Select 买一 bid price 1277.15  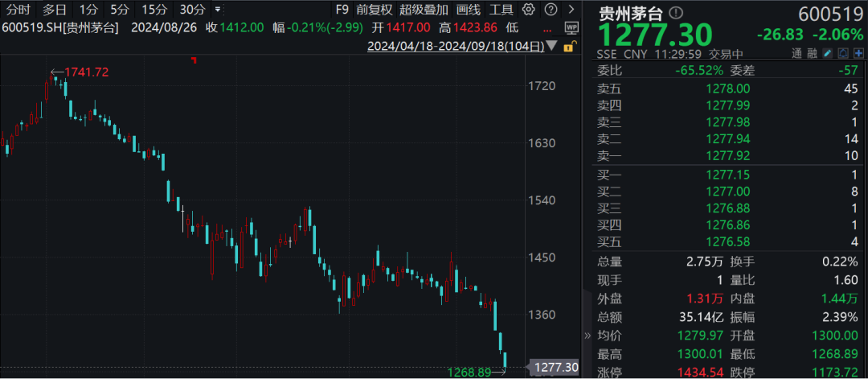[728, 175]
